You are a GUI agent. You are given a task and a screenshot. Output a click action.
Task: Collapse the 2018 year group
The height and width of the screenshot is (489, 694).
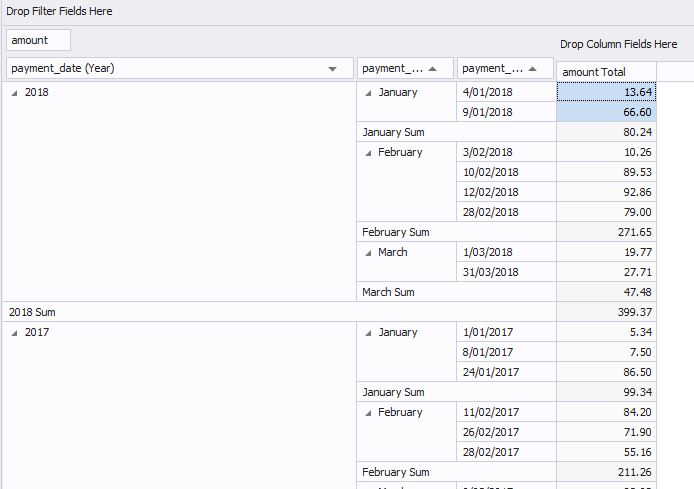(x=14, y=92)
